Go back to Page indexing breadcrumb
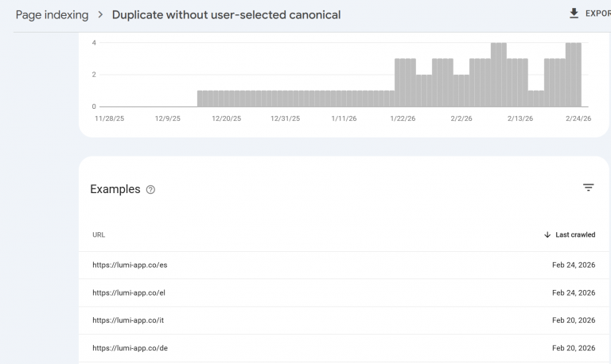Image resolution: width=611 pixels, height=364 pixels. tap(52, 14)
